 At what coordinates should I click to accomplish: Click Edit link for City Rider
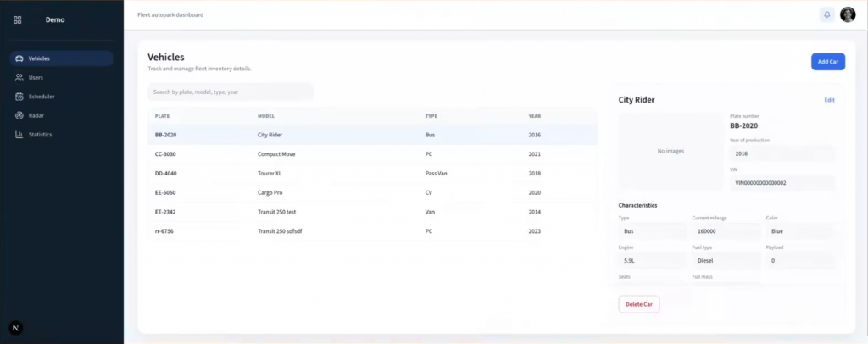click(x=829, y=100)
